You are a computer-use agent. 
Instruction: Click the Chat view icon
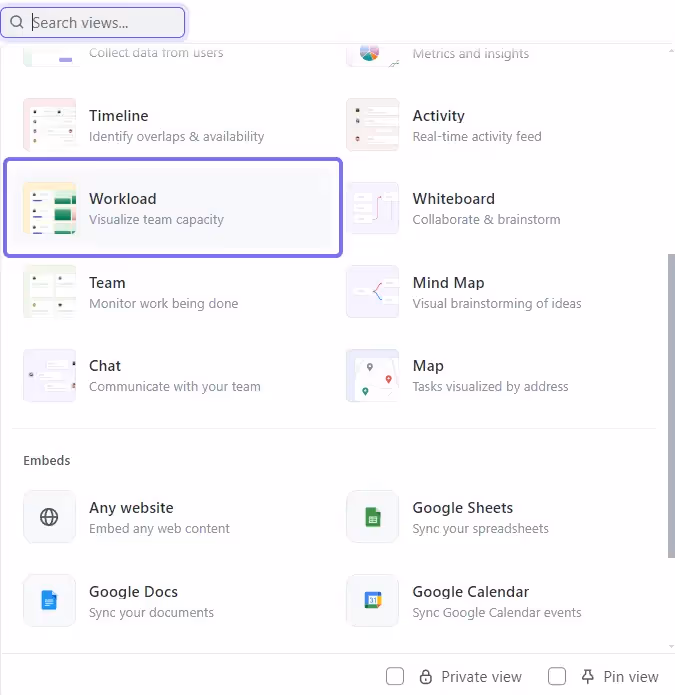click(x=49, y=375)
